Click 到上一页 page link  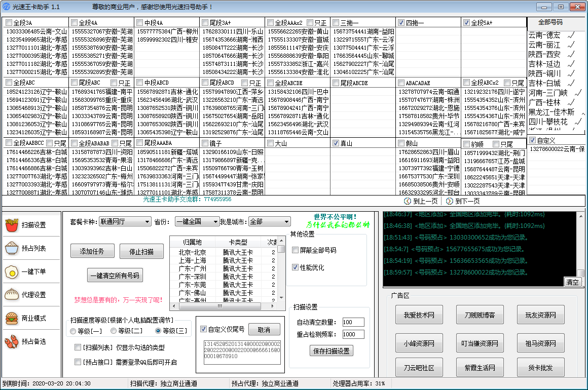click(425, 201)
